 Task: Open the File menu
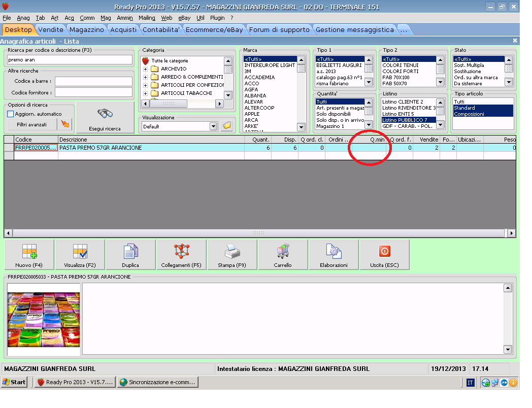[x=7, y=18]
